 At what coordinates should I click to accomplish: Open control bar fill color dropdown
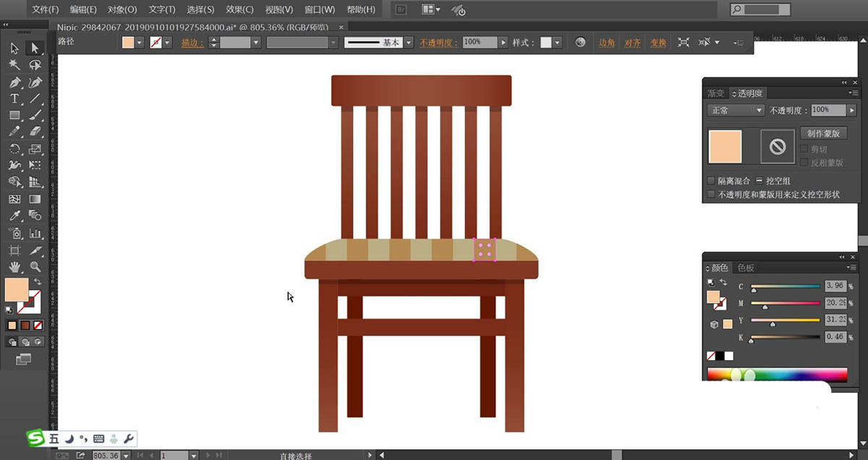tap(140, 43)
